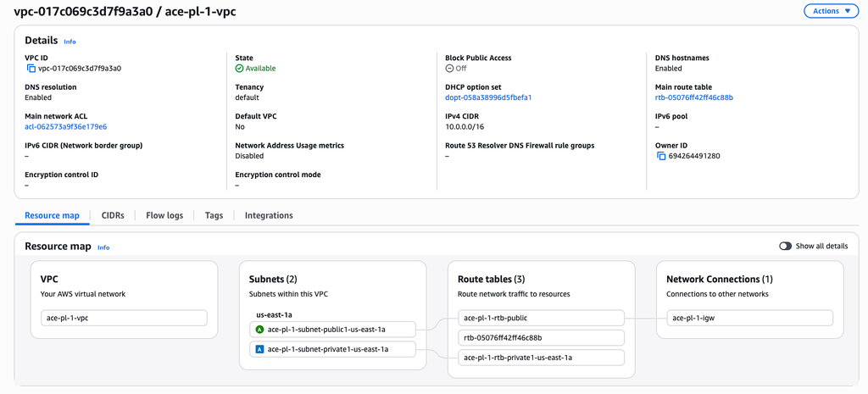868x394 pixels.
Task: Click the Default VPC value No
Action: click(x=239, y=127)
